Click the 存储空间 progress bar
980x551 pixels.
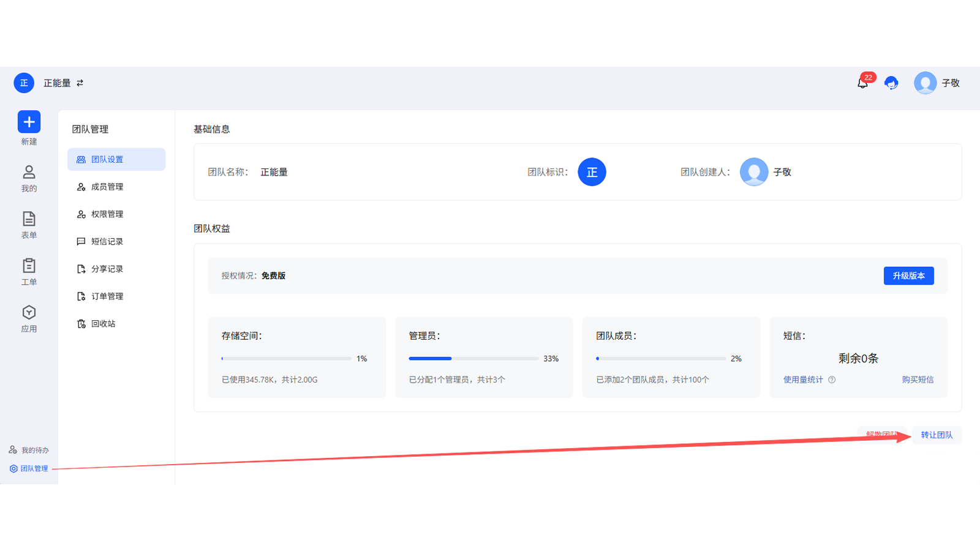pyautogui.click(x=286, y=358)
